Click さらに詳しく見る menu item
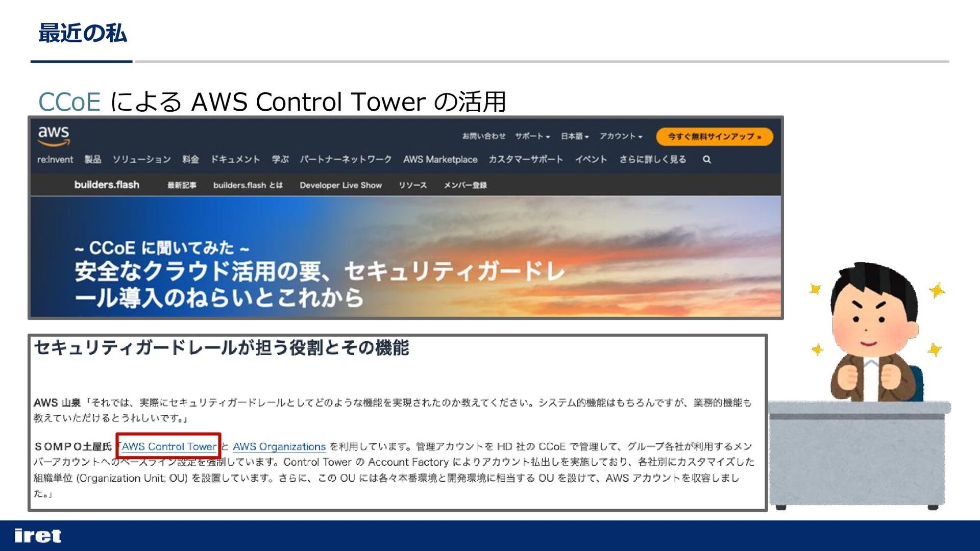Image resolution: width=980 pixels, height=551 pixels. pos(653,160)
